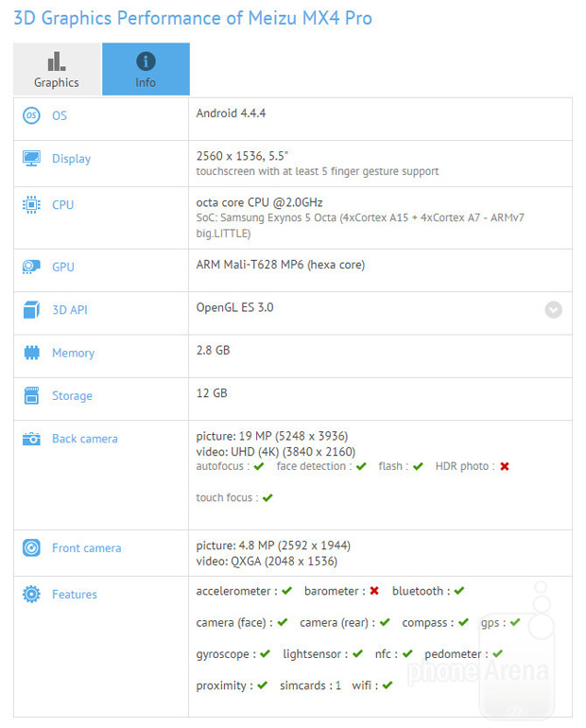
Task: Click the red X next to HDR photo
Action: coord(505,466)
